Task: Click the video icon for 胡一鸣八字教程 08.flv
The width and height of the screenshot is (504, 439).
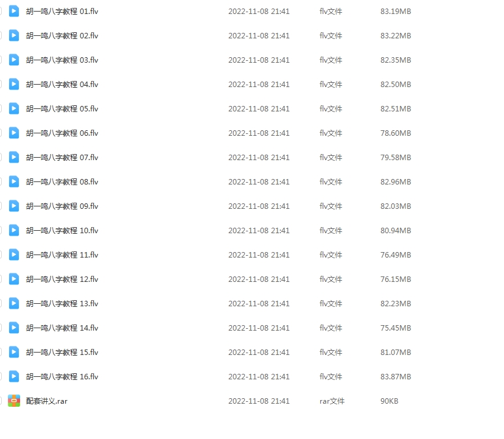Action: coord(14,181)
